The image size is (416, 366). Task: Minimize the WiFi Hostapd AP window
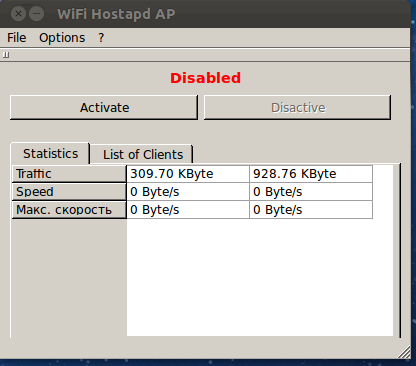pyautogui.click(x=36, y=14)
